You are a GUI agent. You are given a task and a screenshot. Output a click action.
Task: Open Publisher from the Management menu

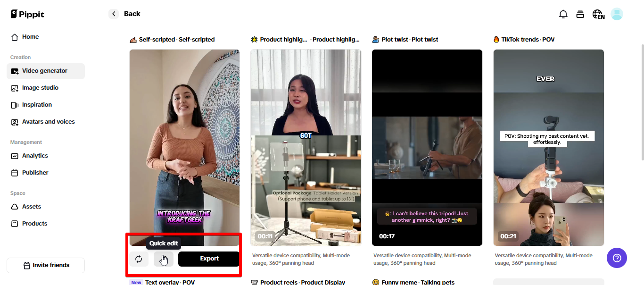click(34, 172)
